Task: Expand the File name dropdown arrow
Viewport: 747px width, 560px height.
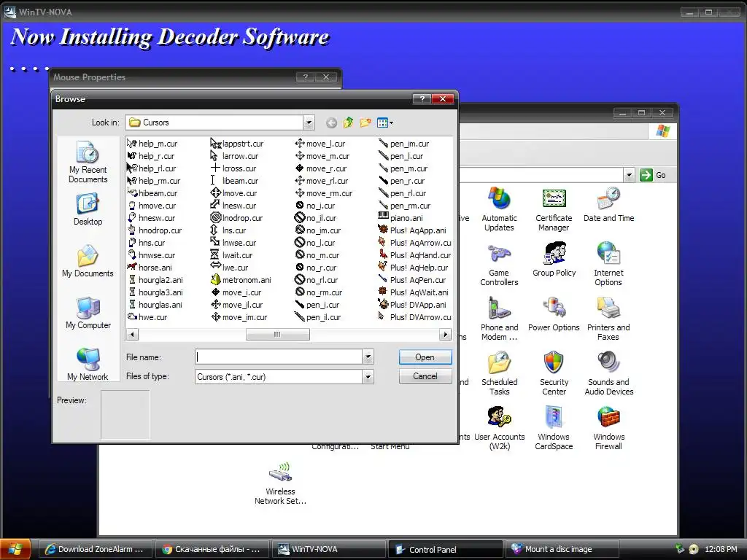Action: point(368,357)
